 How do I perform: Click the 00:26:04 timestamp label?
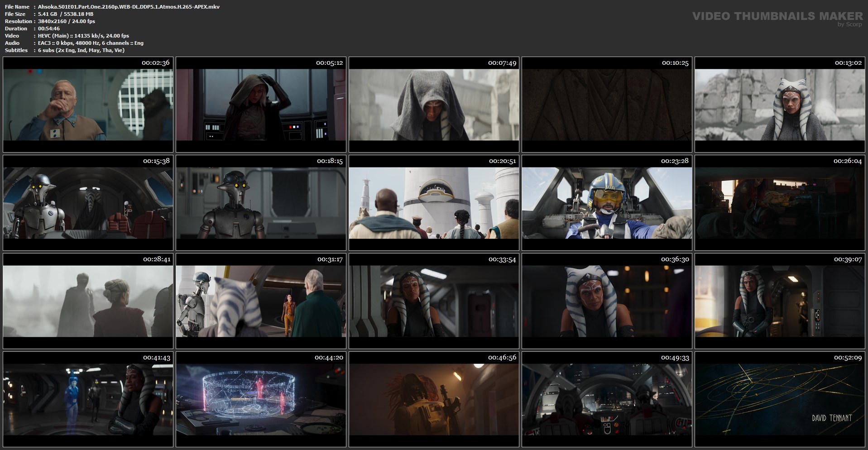pyautogui.click(x=848, y=161)
